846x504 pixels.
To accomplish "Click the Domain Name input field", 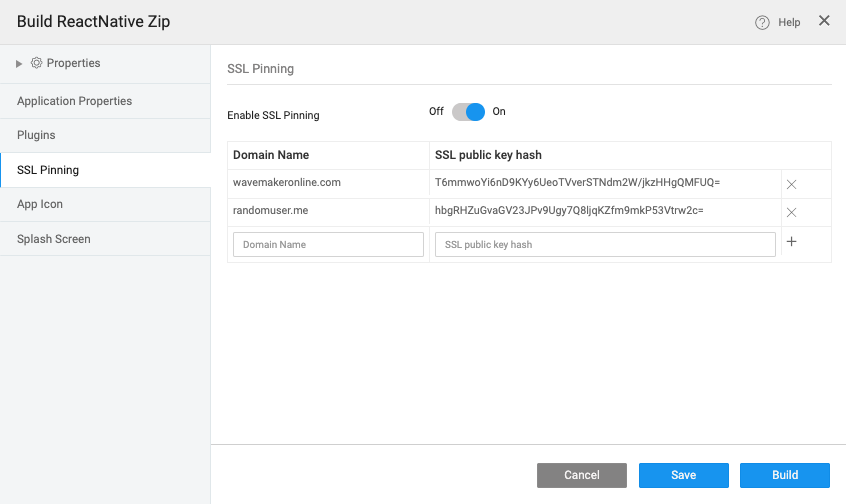I will pyautogui.click(x=328, y=245).
